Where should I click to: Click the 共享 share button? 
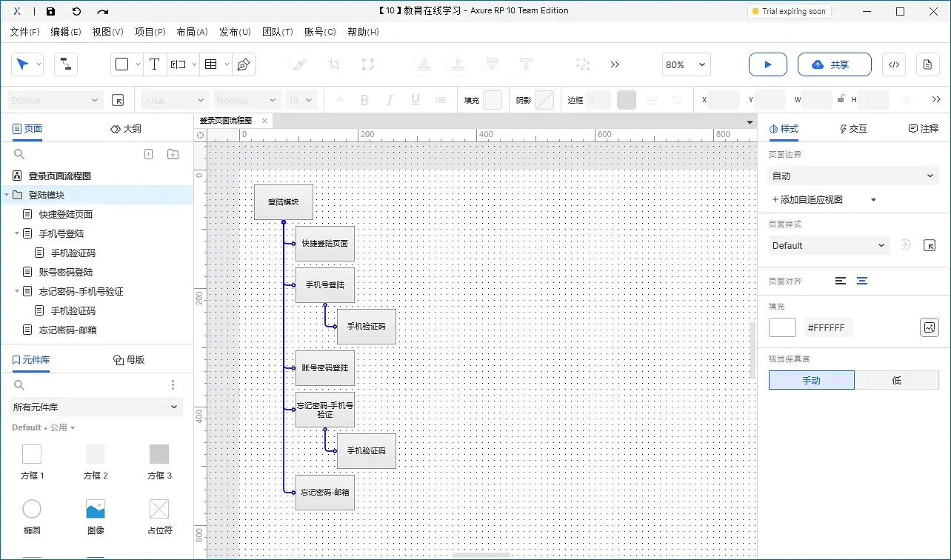(830, 64)
